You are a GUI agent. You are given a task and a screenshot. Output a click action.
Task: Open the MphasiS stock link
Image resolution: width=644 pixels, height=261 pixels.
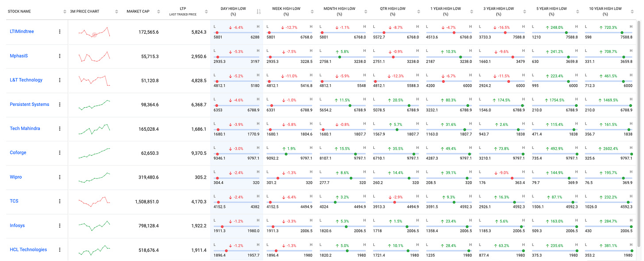[19, 56]
